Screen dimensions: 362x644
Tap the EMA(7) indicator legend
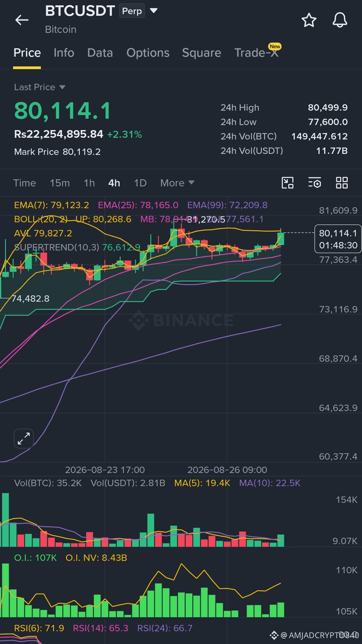(x=52, y=205)
